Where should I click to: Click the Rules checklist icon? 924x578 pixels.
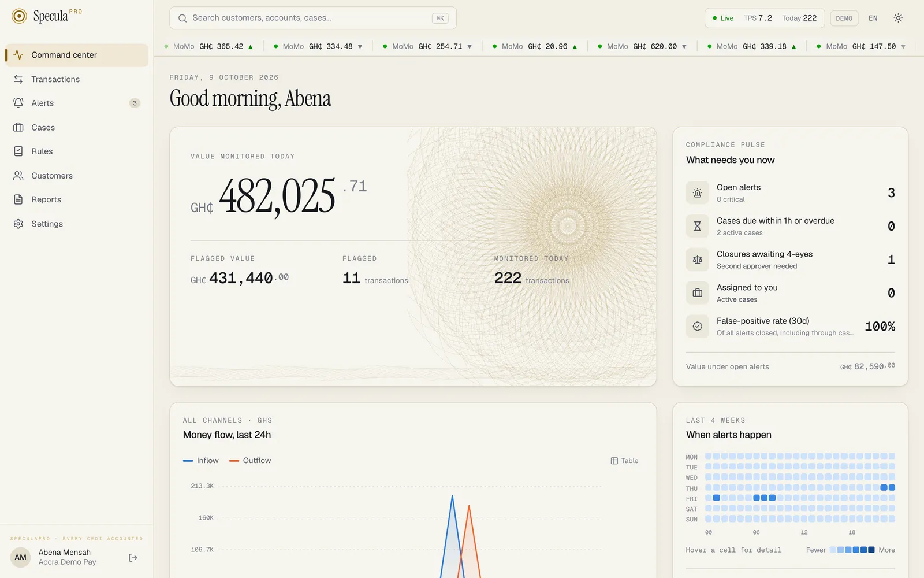pos(18,151)
